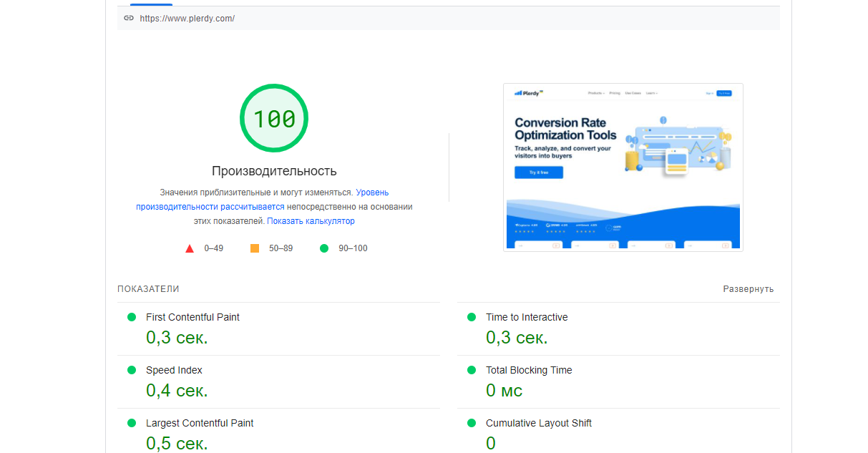Click the orange square 50–89 legend icon
Image resolution: width=868 pixels, height=453 pixels.
(254, 248)
